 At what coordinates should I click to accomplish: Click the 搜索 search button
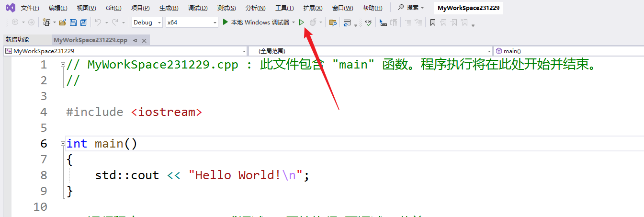click(x=410, y=8)
